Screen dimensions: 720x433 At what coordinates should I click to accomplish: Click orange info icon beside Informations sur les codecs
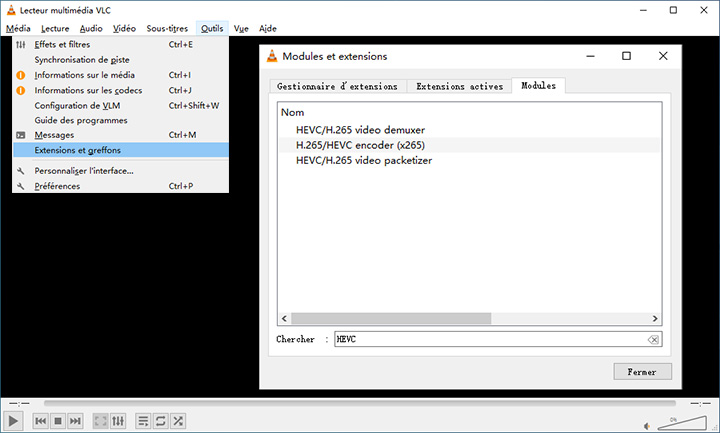coord(21,90)
